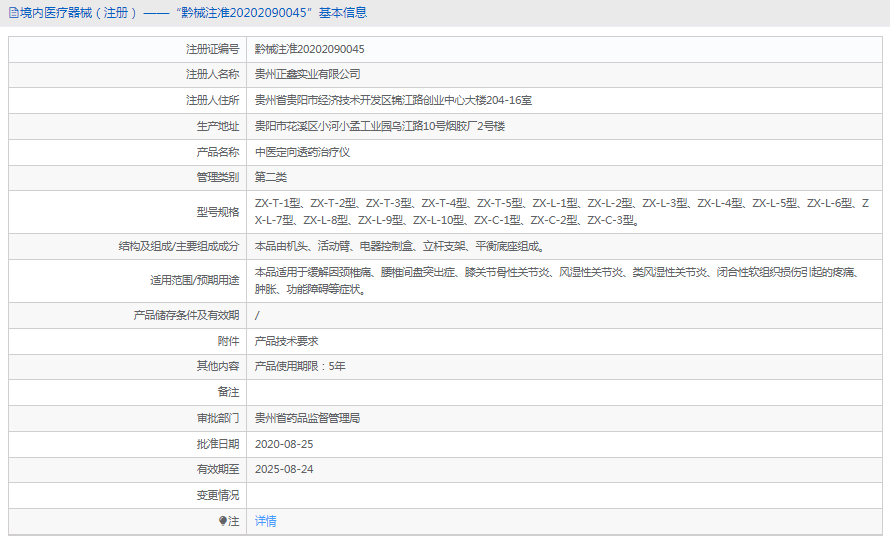Click the 产品储存条件及有效期 label

186,315
